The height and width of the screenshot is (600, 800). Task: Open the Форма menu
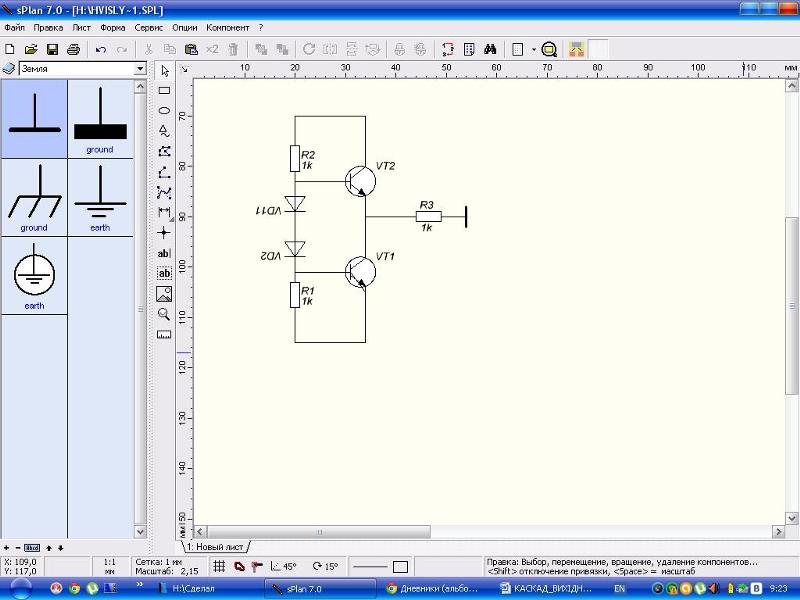click(113, 28)
